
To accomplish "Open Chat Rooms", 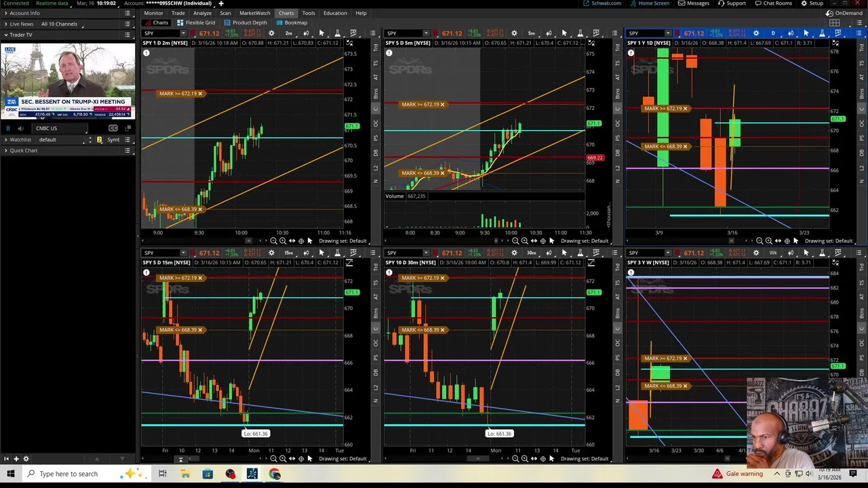I will pos(773,3).
